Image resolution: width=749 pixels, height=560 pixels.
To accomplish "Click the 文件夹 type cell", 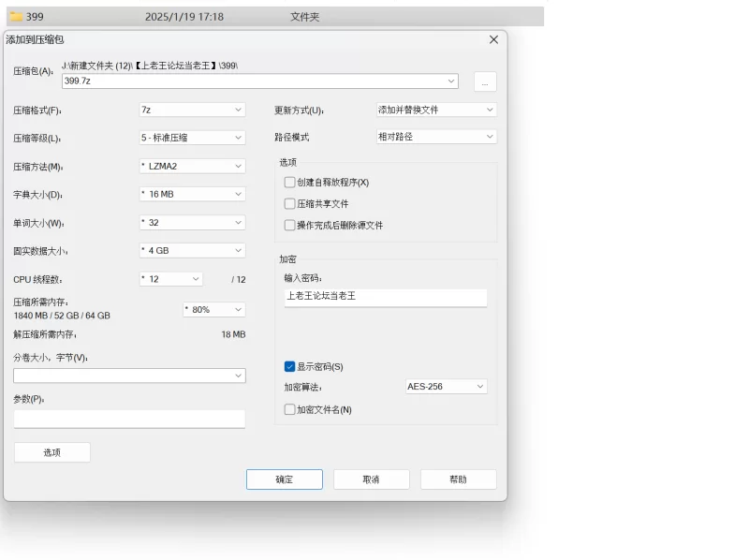I will pos(305,17).
